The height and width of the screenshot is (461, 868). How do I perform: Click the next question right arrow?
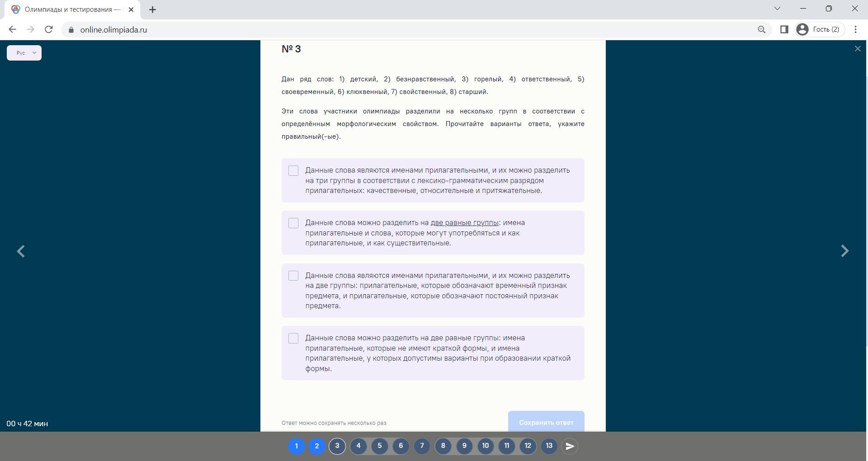click(844, 251)
